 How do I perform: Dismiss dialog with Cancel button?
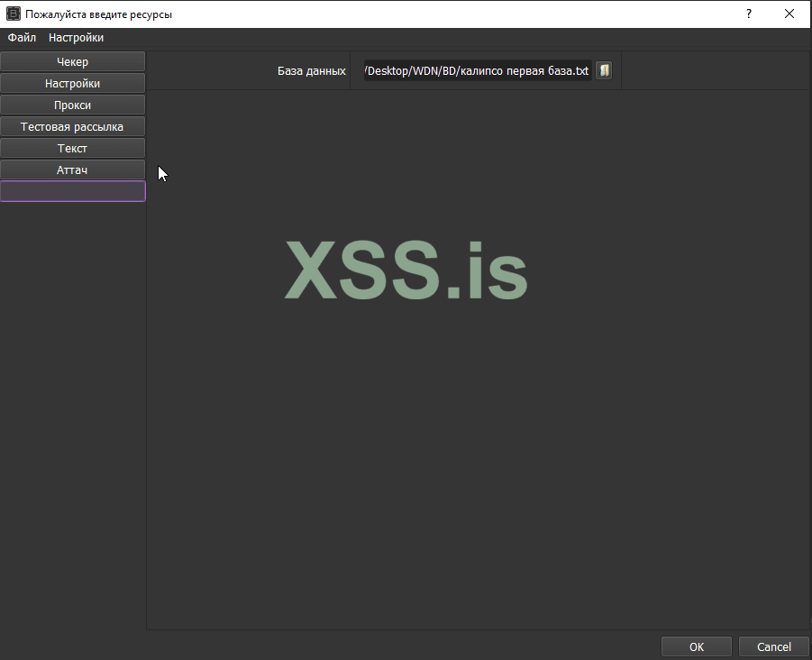[773, 647]
